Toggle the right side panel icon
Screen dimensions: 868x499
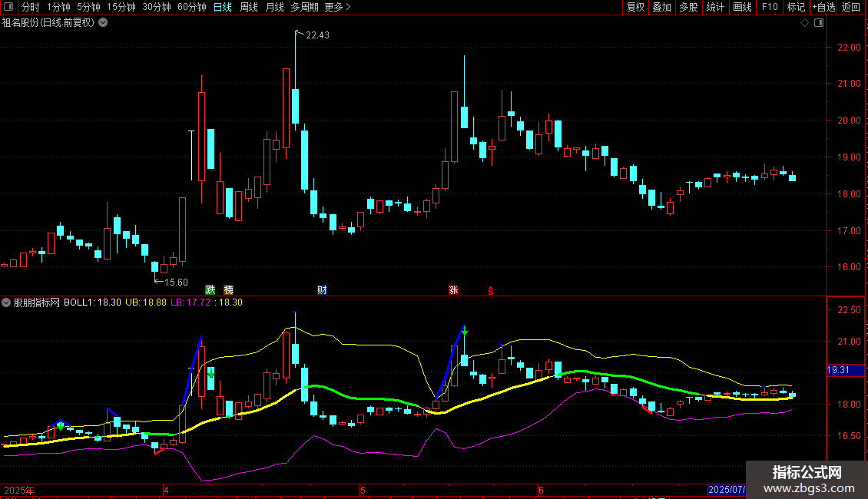pos(819,23)
